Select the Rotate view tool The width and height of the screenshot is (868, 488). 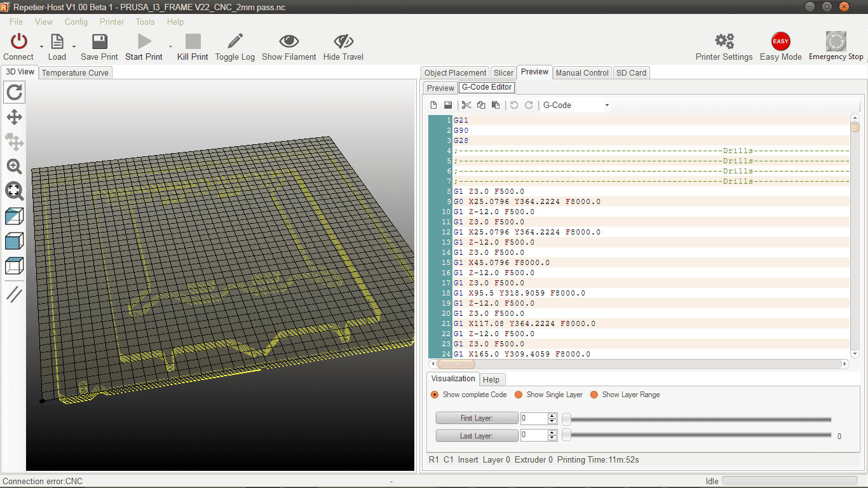(x=14, y=92)
